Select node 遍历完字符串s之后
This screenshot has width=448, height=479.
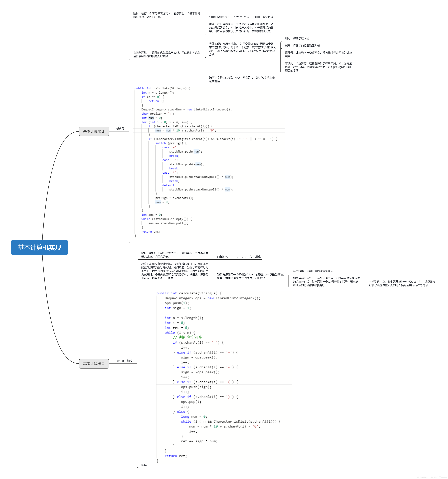(242, 79)
